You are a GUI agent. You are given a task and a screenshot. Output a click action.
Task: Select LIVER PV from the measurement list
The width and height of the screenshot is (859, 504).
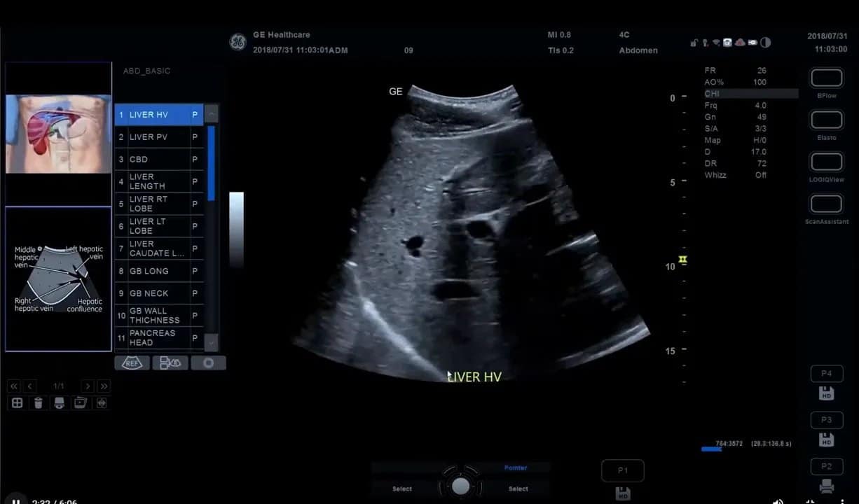tap(154, 136)
